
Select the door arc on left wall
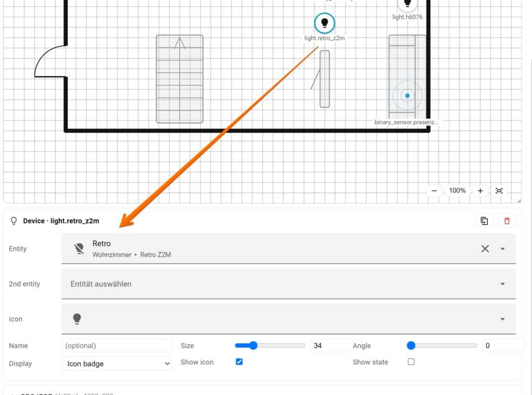[50, 61]
